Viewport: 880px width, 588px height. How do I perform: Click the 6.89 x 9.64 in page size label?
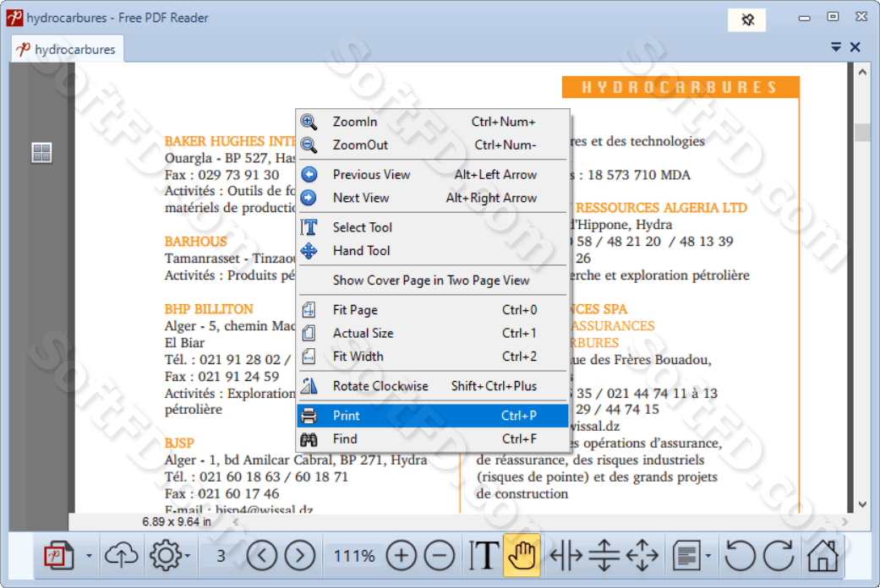click(177, 522)
